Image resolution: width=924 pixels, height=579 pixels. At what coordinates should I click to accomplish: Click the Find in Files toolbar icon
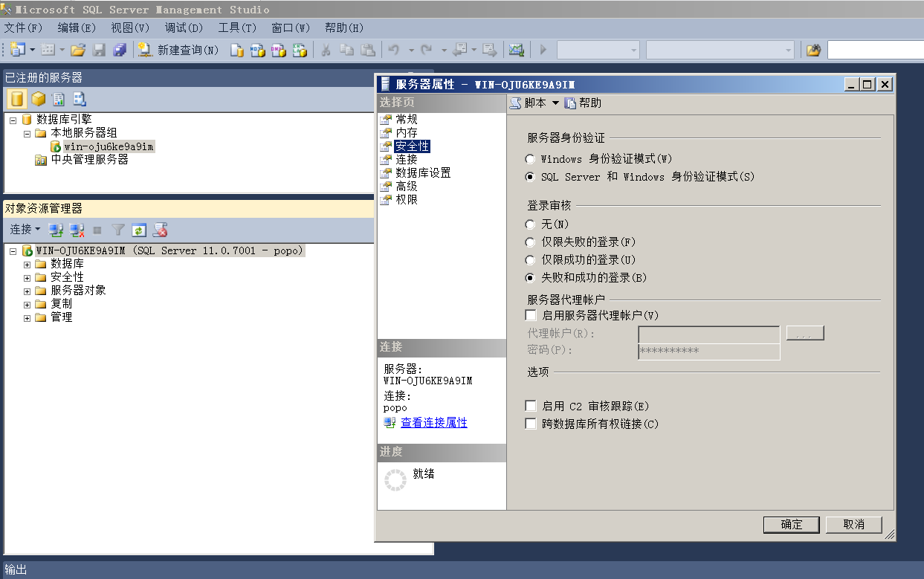coord(814,50)
